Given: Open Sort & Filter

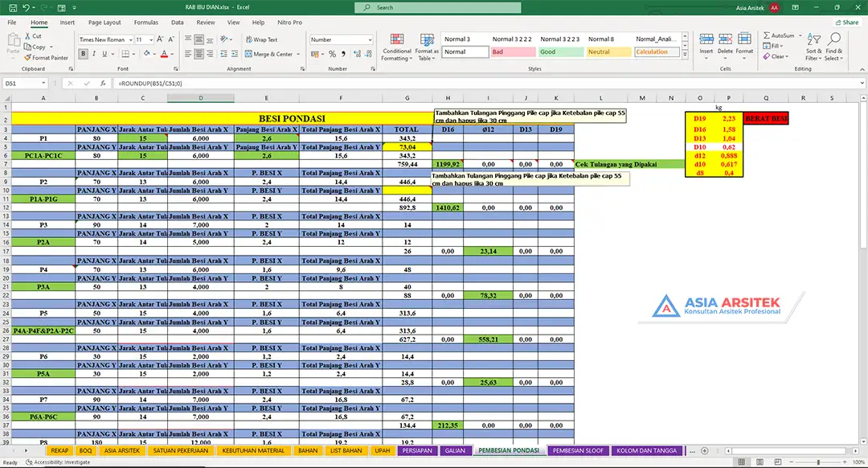Looking at the screenshot, I should 813,47.
